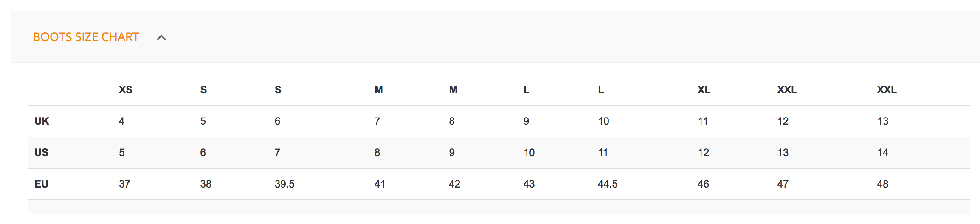Viewport: 980px width, 224px height.
Task: Click UK size 13 cell
Action: pos(883,121)
